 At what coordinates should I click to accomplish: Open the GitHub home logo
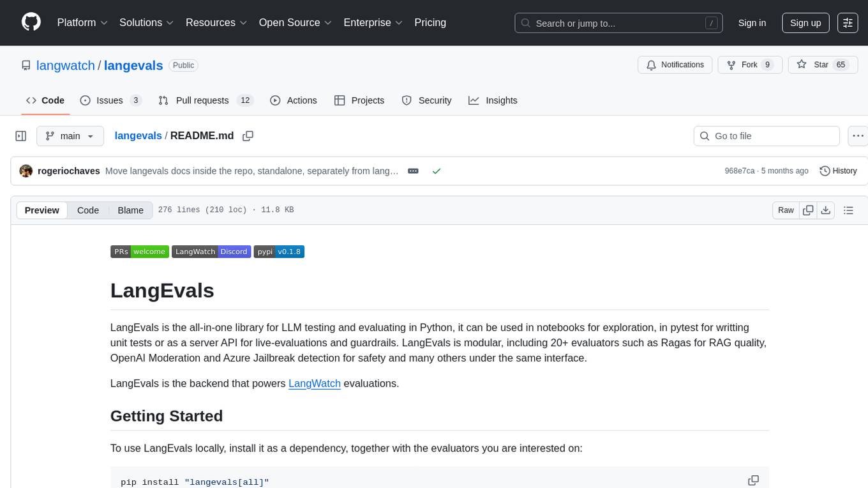click(x=31, y=22)
